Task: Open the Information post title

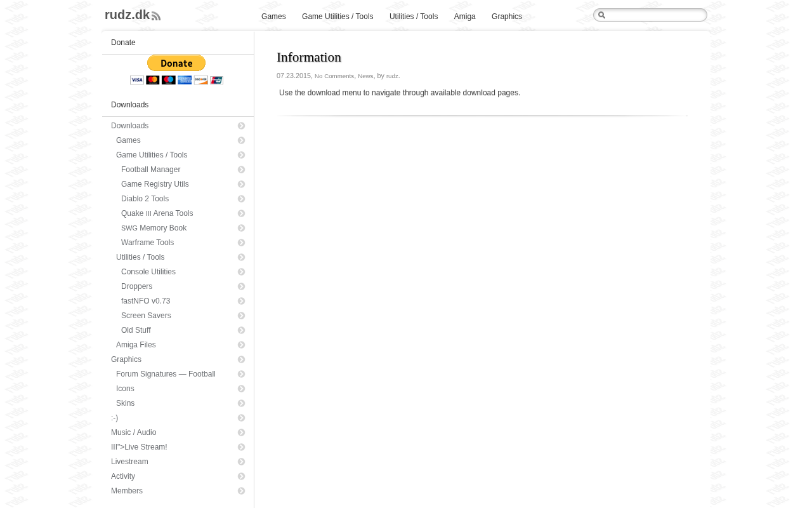Action: (x=309, y=57)
